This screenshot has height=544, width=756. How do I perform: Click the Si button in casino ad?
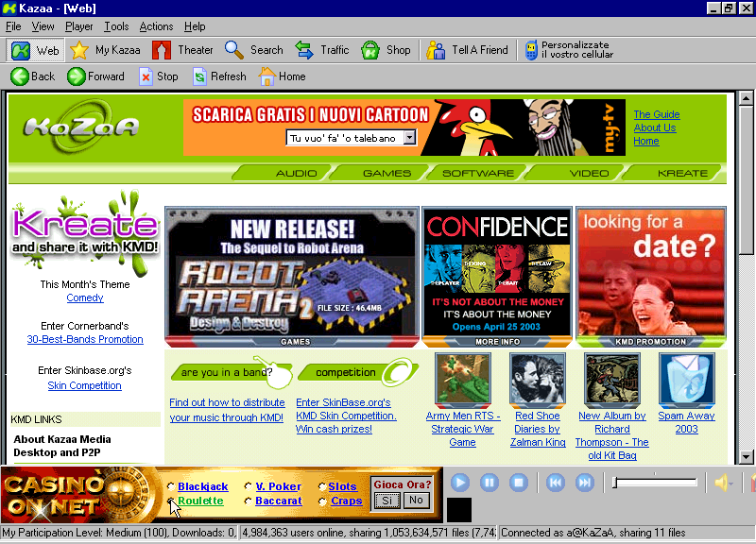pyautogui.click(x=387, y=501)
